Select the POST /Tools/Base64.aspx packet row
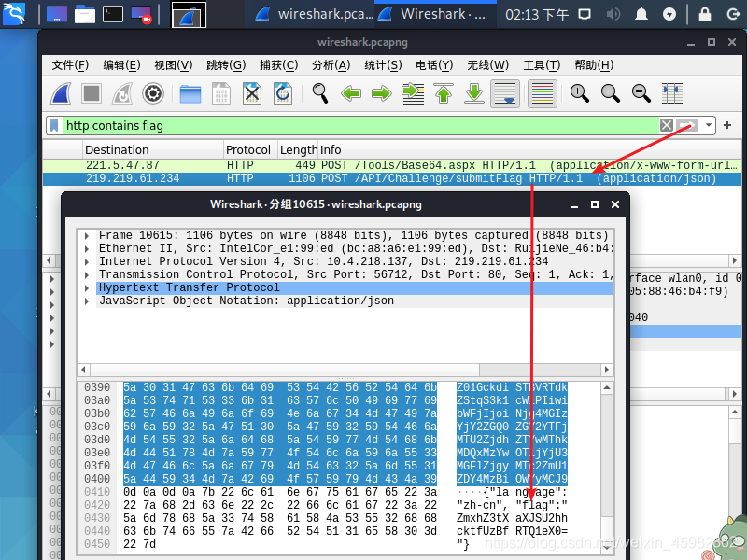Viewport: 747px width, 560px height. point(391,165)
